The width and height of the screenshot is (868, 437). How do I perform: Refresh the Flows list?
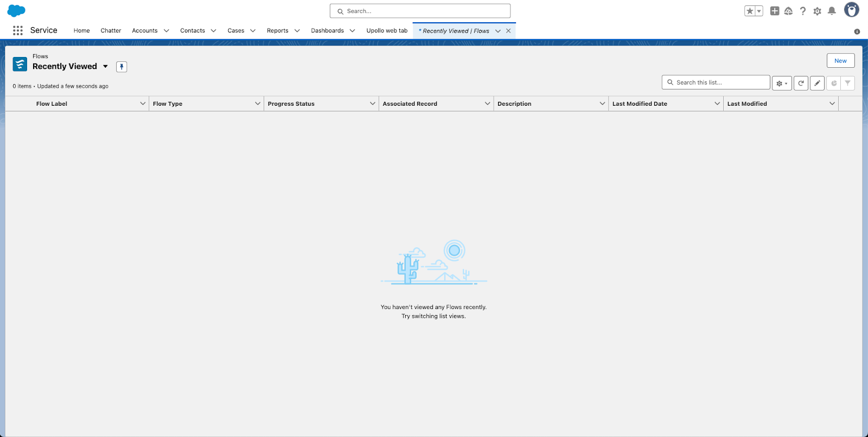[801, 83]
